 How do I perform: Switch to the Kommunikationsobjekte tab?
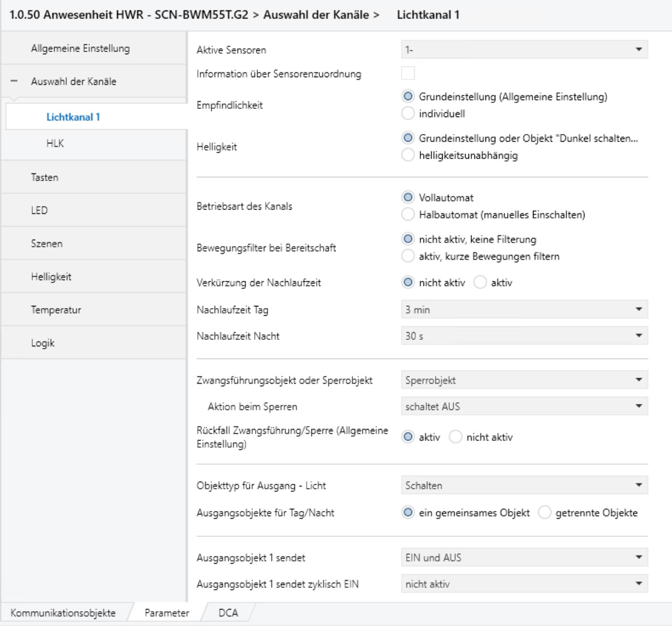click(x=63, y=613)
